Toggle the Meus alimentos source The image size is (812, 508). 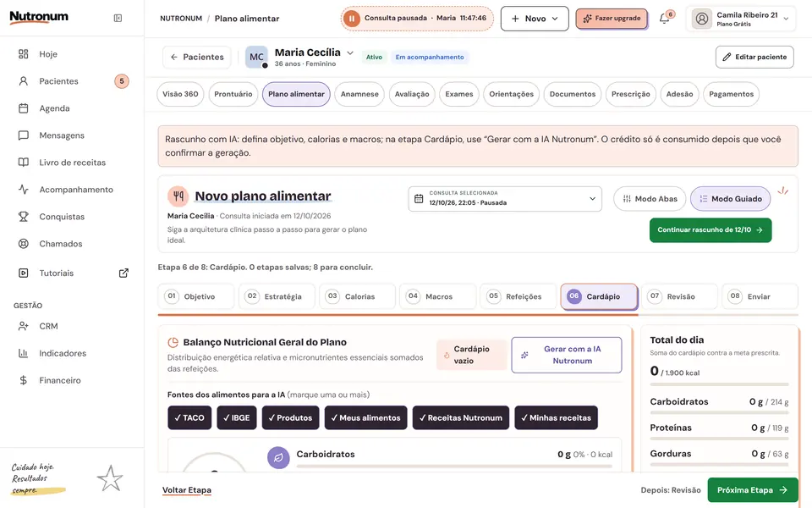pos(365,417)
